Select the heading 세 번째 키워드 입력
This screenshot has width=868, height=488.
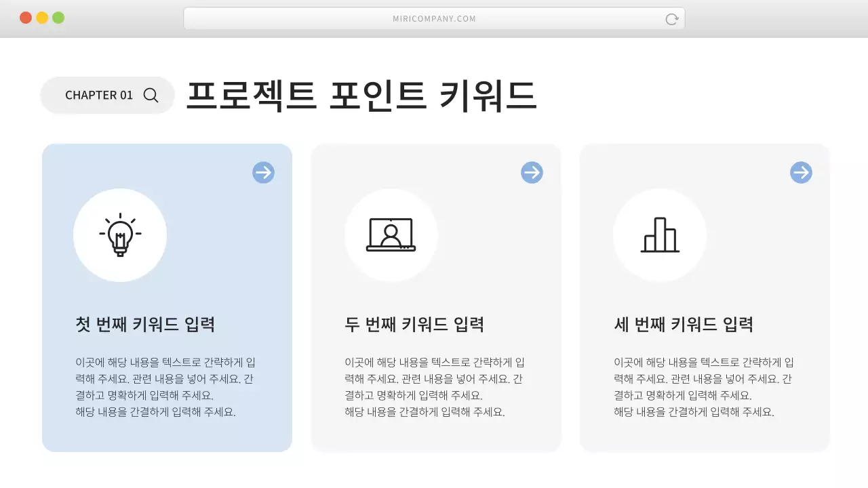(x=684, y=324)
